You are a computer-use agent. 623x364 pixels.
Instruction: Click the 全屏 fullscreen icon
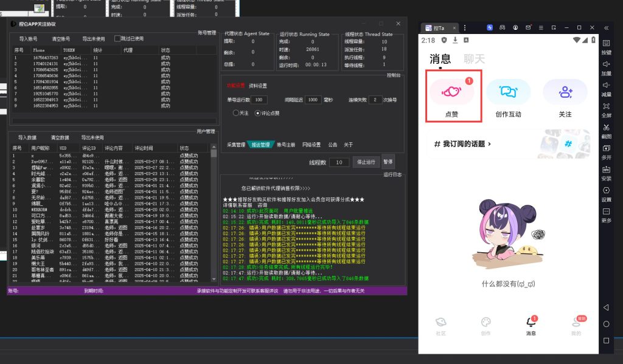click(x=606, y=106)
